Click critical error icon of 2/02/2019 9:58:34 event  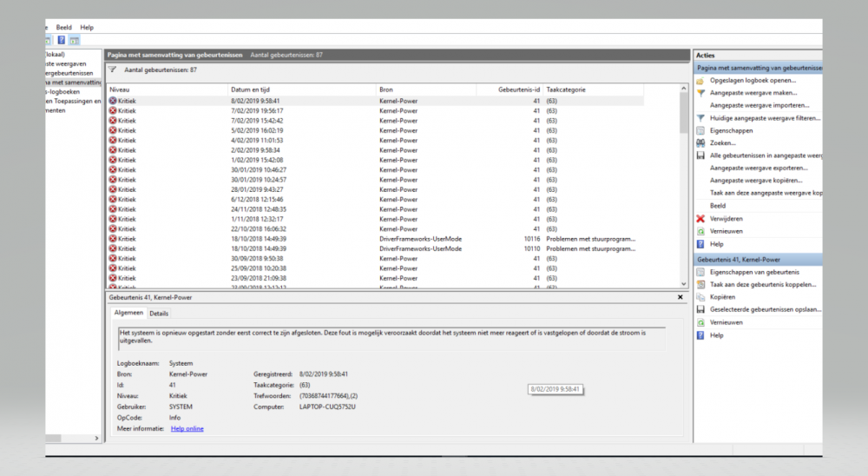point(113,150)
